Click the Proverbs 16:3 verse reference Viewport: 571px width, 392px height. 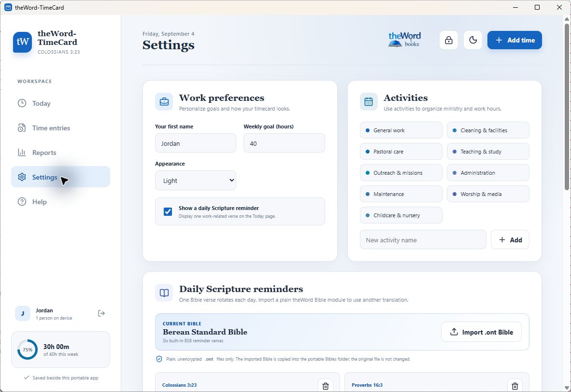click(x=367, y=385)
